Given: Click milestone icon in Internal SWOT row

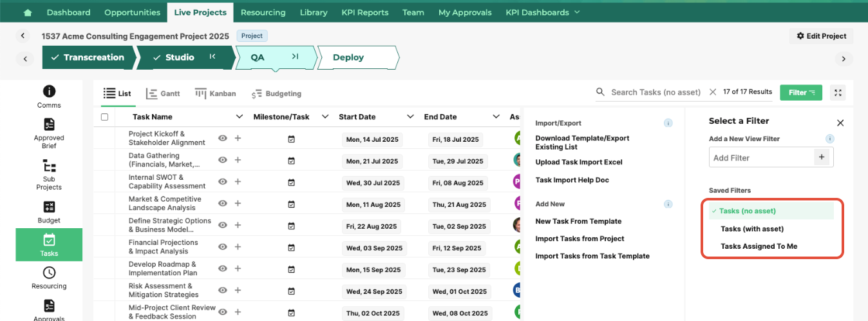Looking at the screenshot, I should click(291, 182).
